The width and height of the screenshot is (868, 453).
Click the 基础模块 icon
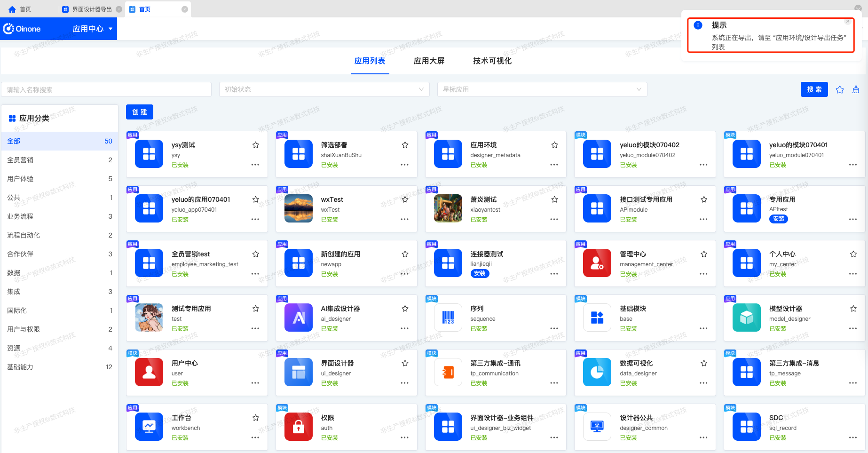tap(597, 318)
